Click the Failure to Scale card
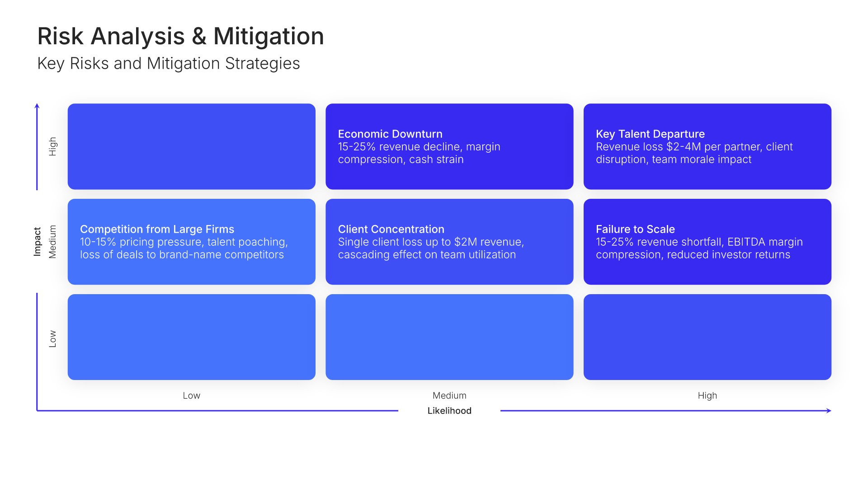The height and width of the screenshot is (488, 868). [x=707, y=242]
